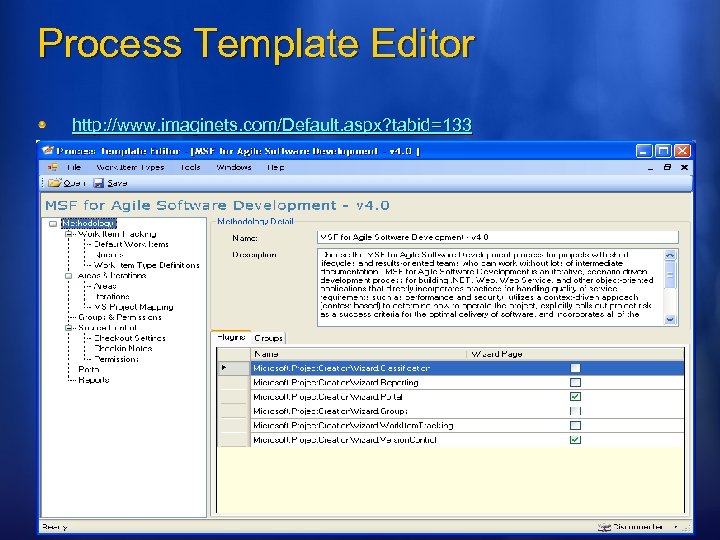Toggle Wizard Page checkbox for Wizard.Classification
This screenshot has width=720, height=540.
575,368
